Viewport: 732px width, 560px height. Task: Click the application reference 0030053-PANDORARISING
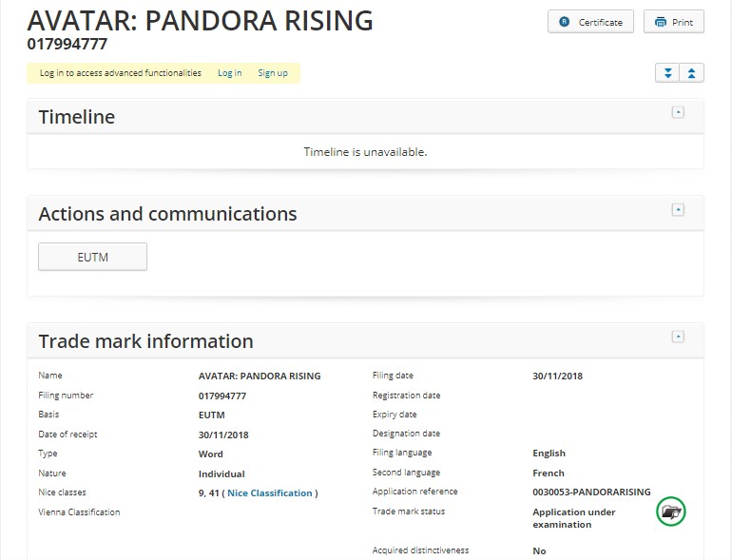coord(591,492)
